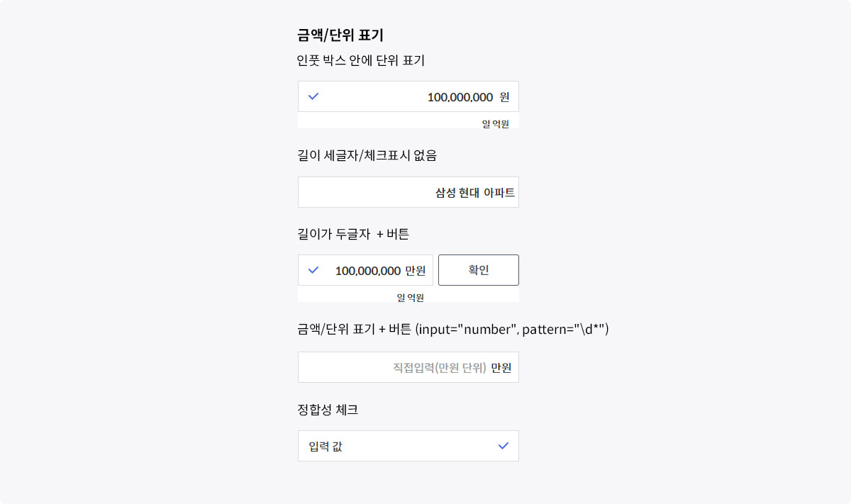This screenshot has width=851, height=504.
Task: Click the 길이 세글자/체크표시 없음 label
Action: click(367, 155)
